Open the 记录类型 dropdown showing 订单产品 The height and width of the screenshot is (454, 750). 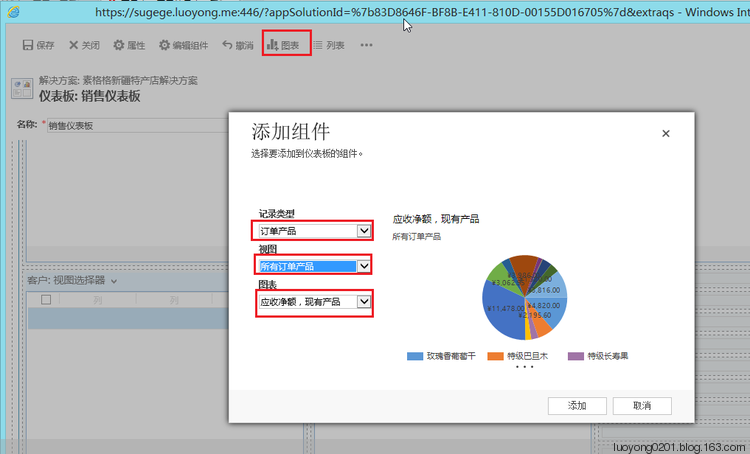[315, 231]
